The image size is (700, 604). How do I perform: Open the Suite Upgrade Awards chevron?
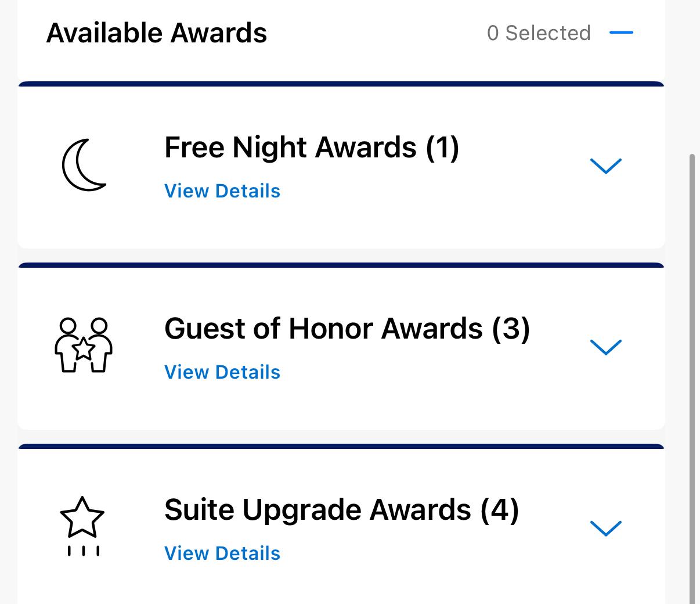pyautogui.click(x=606, y=528)
